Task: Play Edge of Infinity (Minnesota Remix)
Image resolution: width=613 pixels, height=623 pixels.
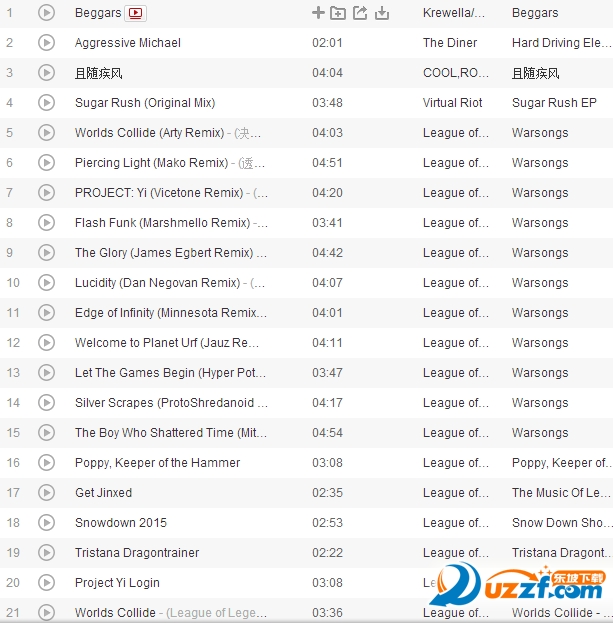Action: (46, 313)
